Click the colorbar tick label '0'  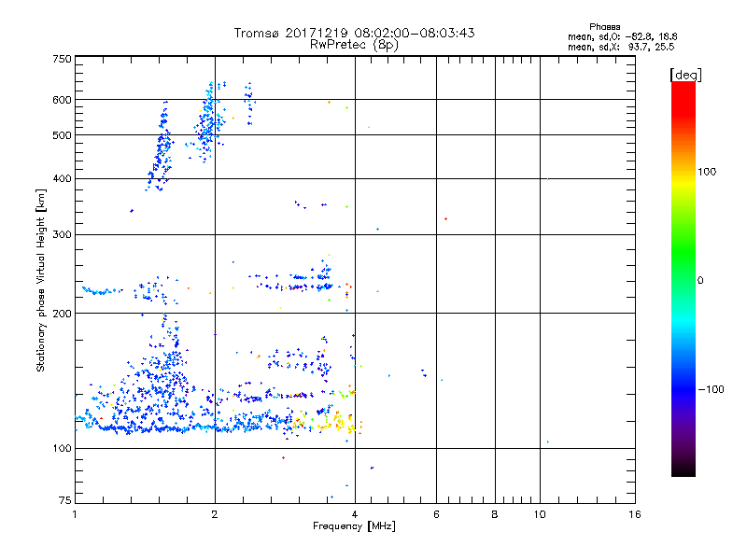pos(700,281)
